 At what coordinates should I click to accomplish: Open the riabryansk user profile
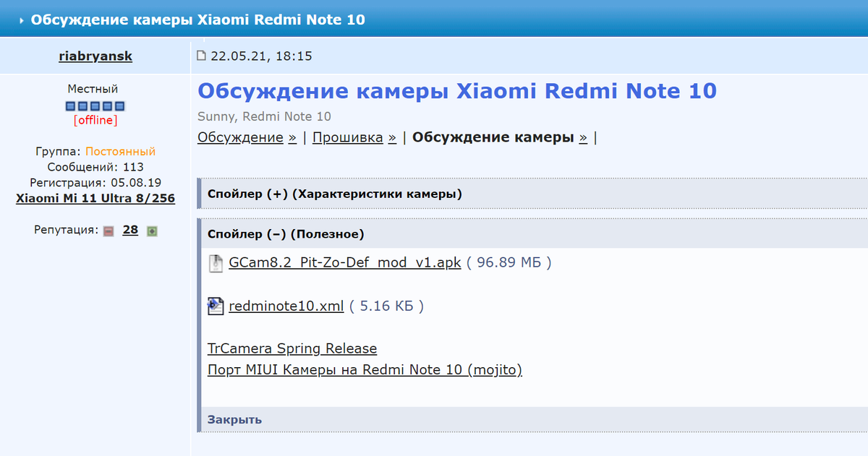pos(95,56)
